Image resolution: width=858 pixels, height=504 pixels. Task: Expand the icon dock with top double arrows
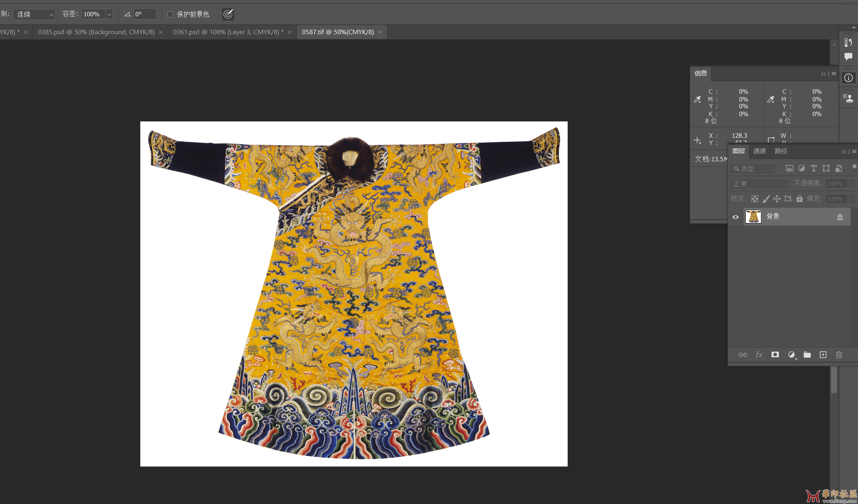pyautogui.click(x=854, y=28)
